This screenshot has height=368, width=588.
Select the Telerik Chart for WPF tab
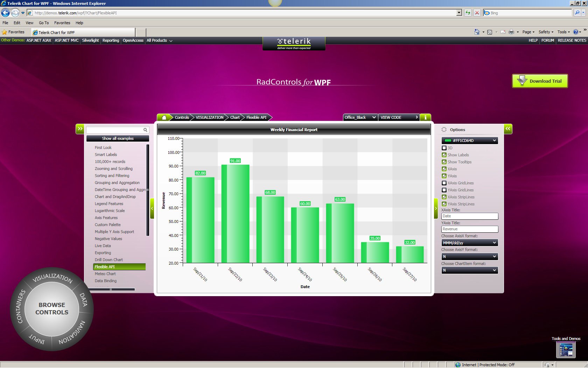pos(83,32)
